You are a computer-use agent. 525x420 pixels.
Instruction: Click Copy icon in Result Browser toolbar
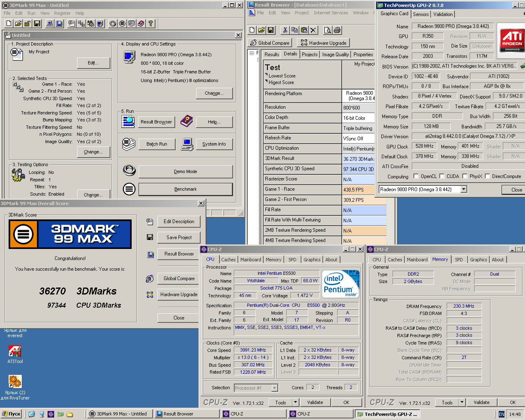tap(294, 30)
